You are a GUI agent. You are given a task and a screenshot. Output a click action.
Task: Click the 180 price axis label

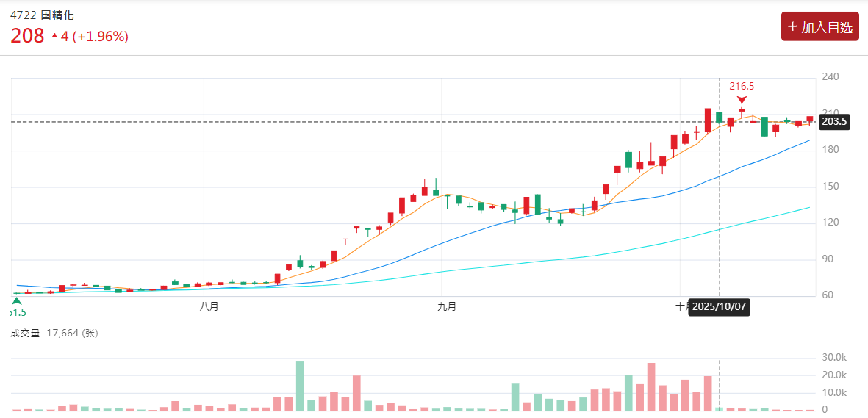click(831, 150)
